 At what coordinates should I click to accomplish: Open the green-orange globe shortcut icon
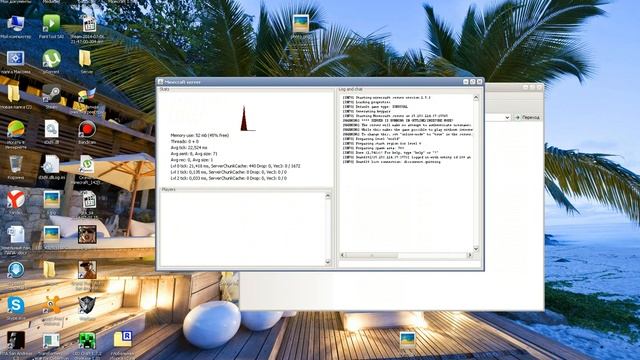(x=16, y=129)
